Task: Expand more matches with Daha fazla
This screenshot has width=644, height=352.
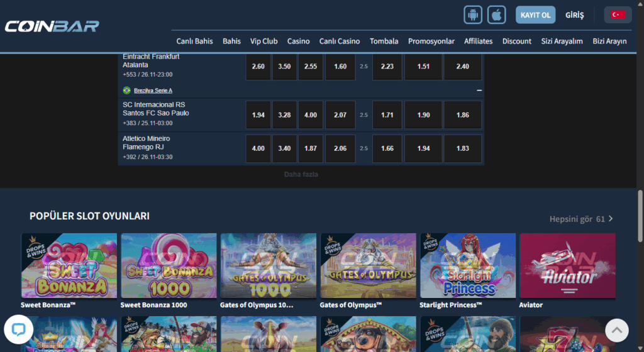Action: 301,174
